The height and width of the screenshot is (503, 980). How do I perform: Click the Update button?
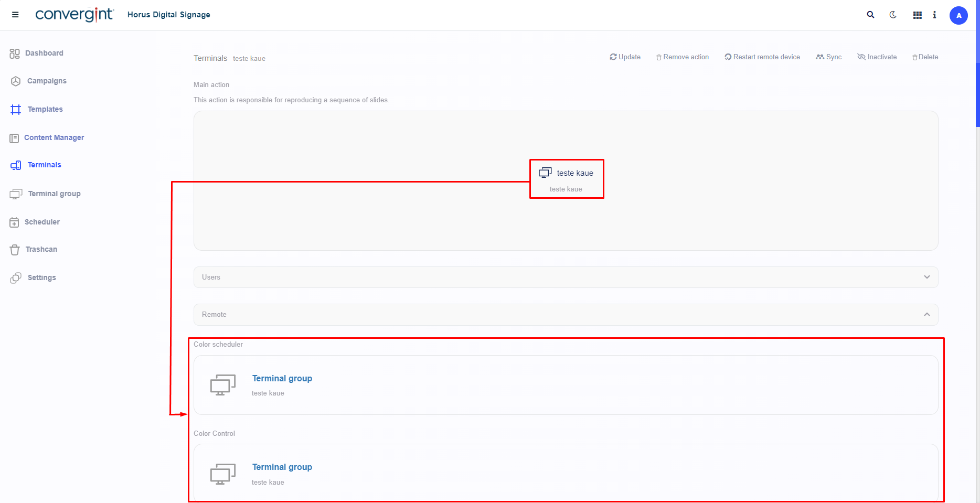click(x=625, y=57)
